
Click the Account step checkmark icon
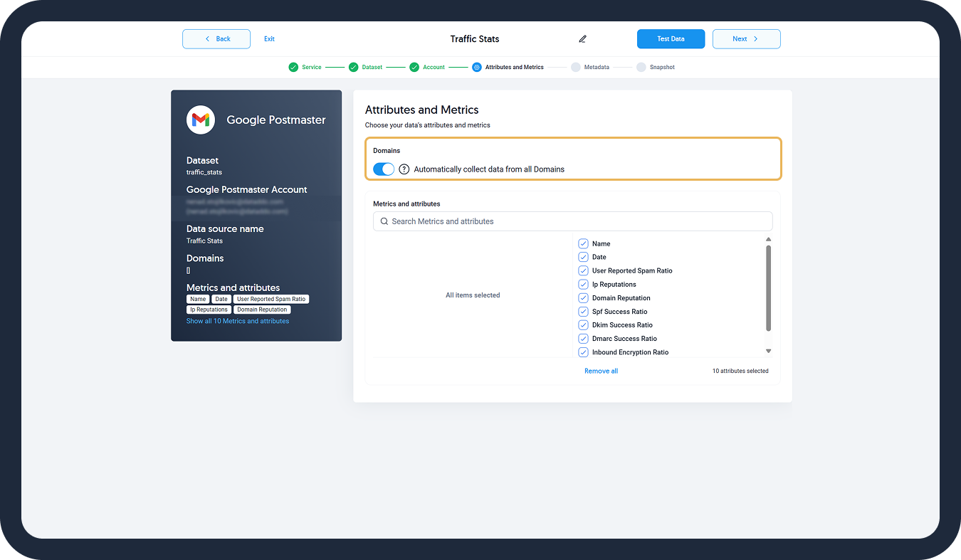pos(414,68)
